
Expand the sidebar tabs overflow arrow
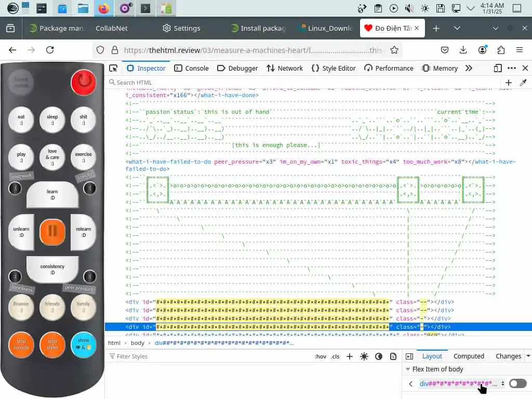click(528, 356)
